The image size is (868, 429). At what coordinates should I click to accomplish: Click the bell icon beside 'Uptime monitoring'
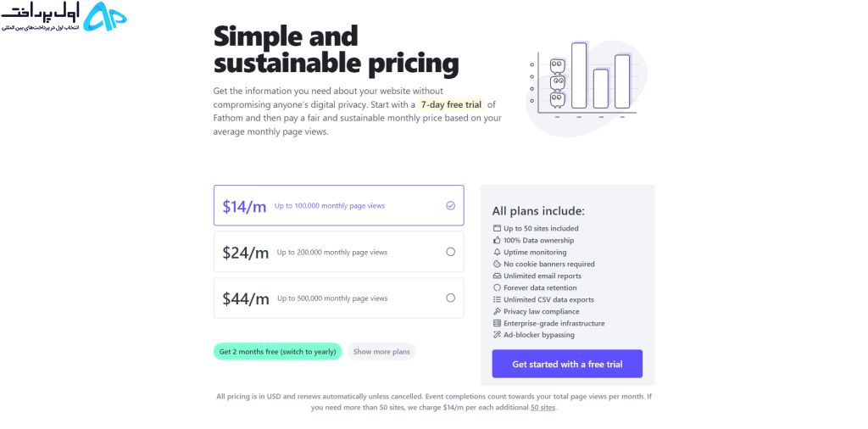tap(497, 252)
